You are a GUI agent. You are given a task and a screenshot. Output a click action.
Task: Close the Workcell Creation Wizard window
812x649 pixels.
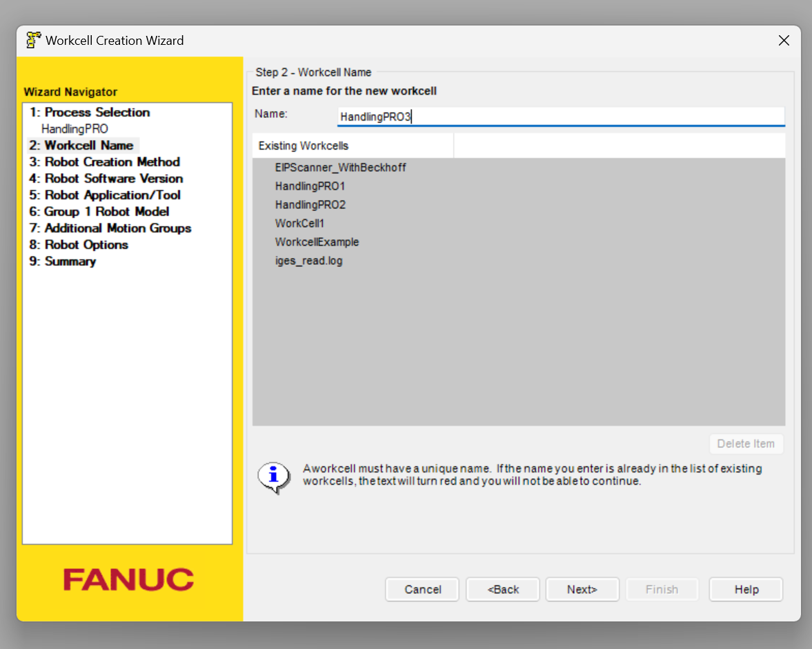click(784, 41)
